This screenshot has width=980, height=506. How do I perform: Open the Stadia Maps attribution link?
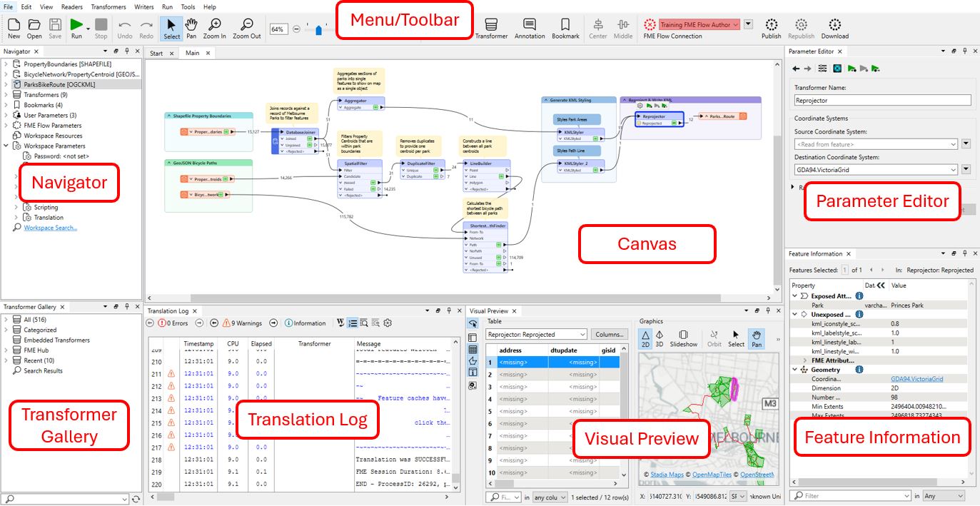[667, 475]
